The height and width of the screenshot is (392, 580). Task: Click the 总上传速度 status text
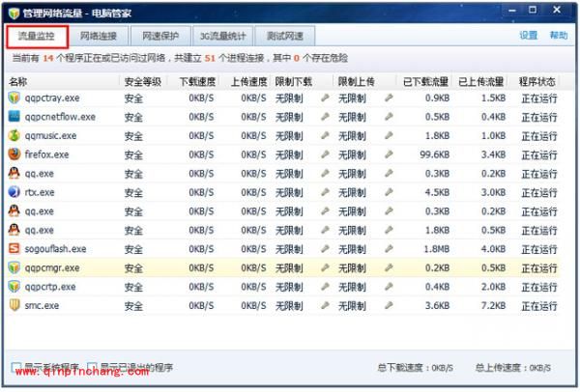(513, 368)
